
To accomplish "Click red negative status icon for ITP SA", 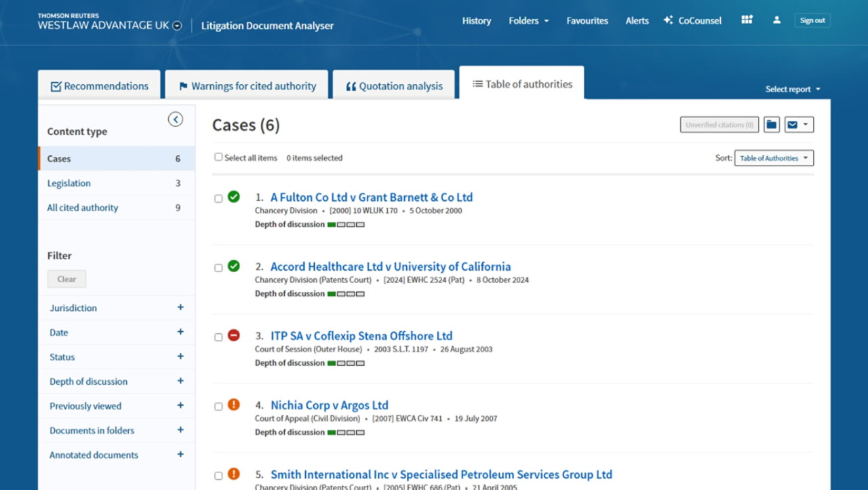I will [234, 335].
